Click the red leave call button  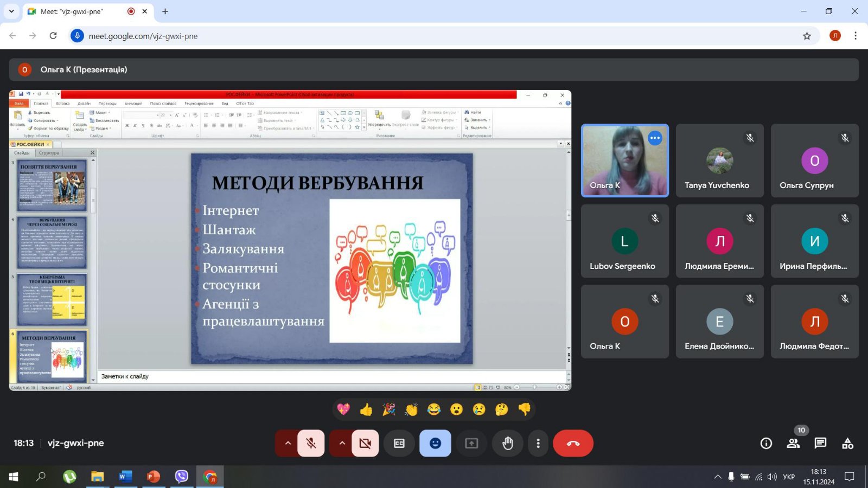(x=573, y=443)
